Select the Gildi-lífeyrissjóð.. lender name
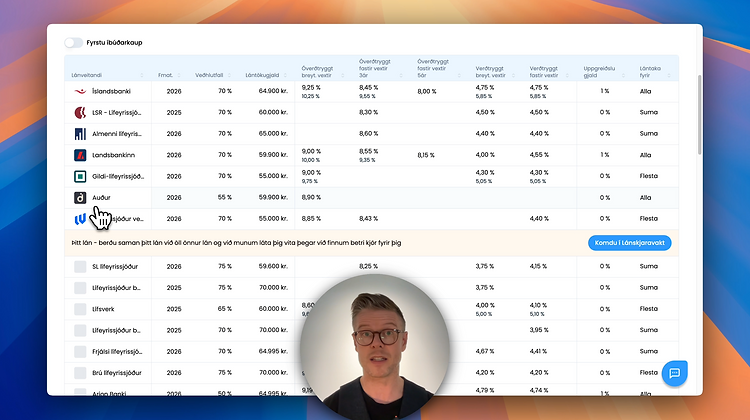 (x=118, y=176)
